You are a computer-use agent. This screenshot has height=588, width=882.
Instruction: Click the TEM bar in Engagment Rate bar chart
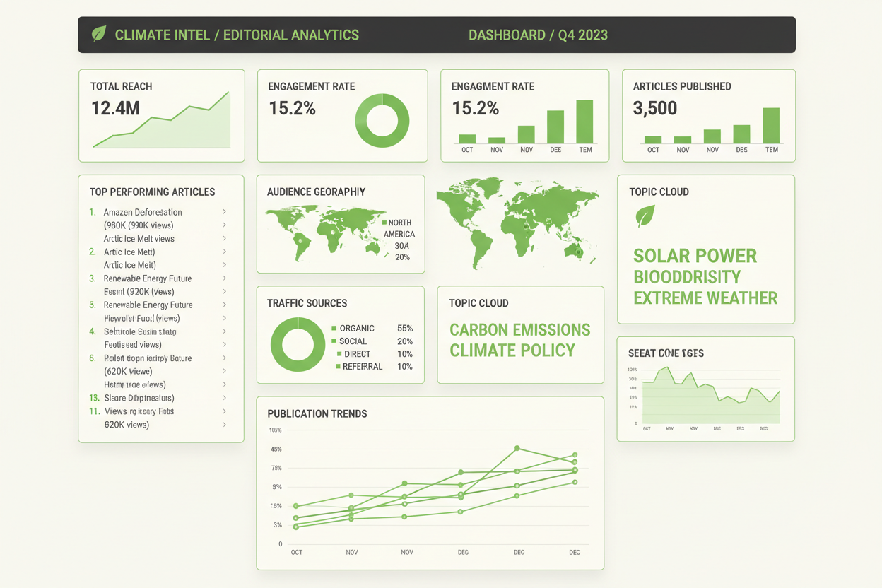584,122
